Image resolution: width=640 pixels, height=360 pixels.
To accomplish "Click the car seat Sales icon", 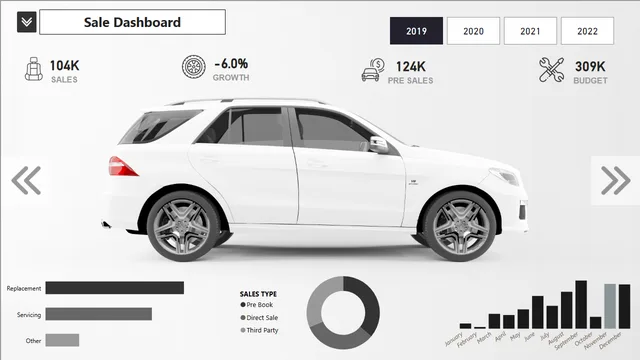I will 33,69.
